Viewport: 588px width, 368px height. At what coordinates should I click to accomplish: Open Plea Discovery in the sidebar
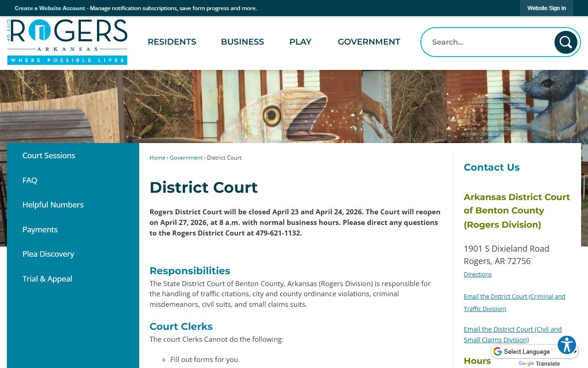[x=48, y=254]
